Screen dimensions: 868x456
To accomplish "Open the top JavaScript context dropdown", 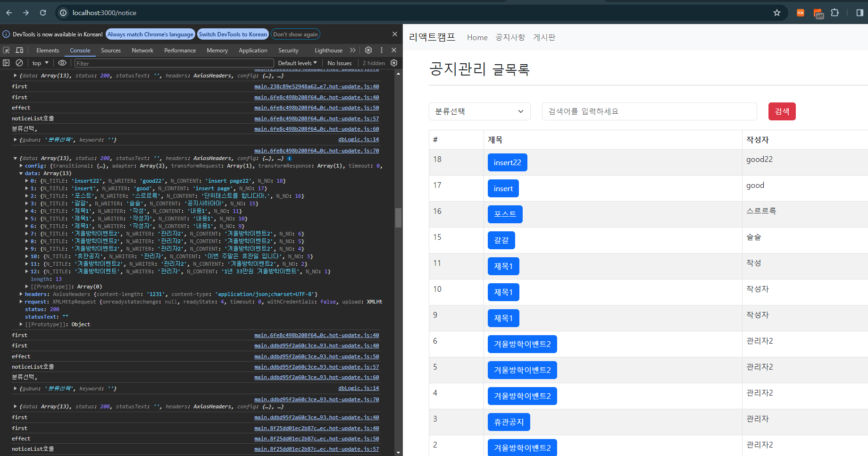I will tap(41, 63).
